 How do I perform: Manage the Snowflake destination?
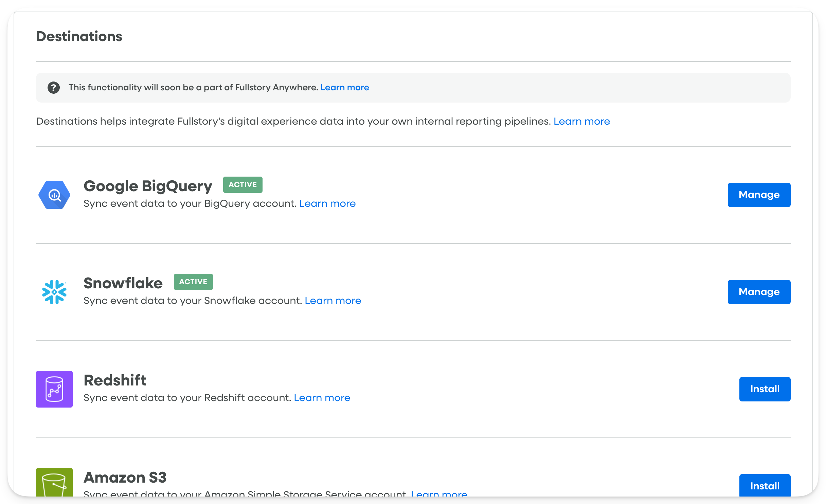pyautogui.click(x=759, y=292)
